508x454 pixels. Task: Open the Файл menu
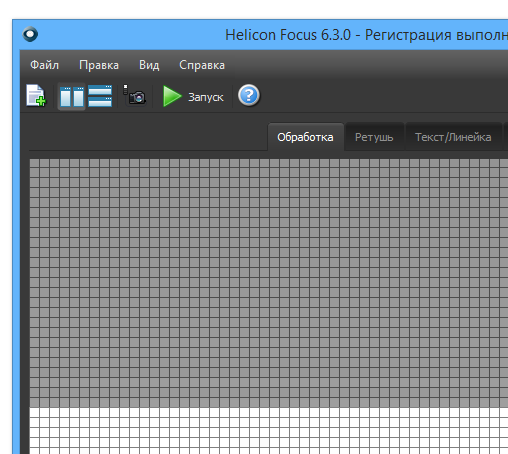[x=44, y=65]
